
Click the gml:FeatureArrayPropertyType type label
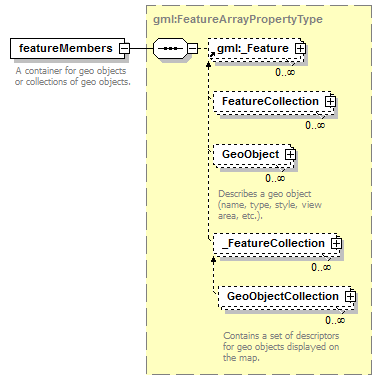(x=238, y=19)
